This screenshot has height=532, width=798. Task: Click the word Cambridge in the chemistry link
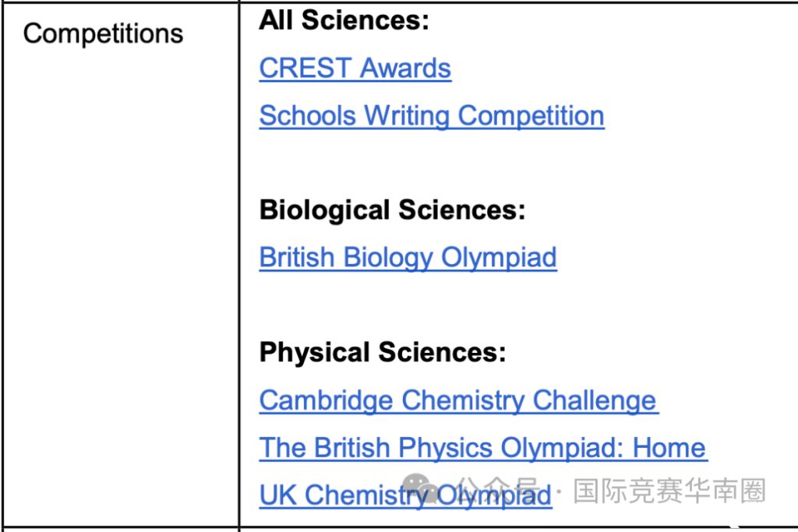pos(327,400)
